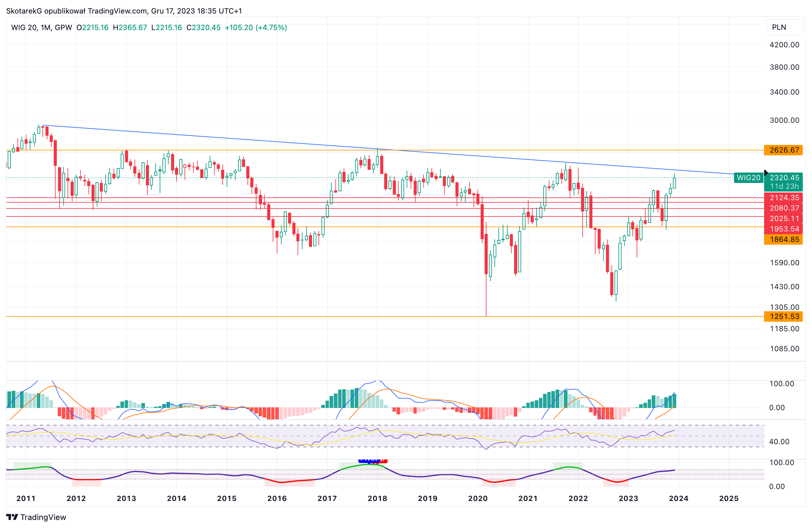Click the 2011 label on time axis
Screen dimensions: 812x528
coord(26,498)
